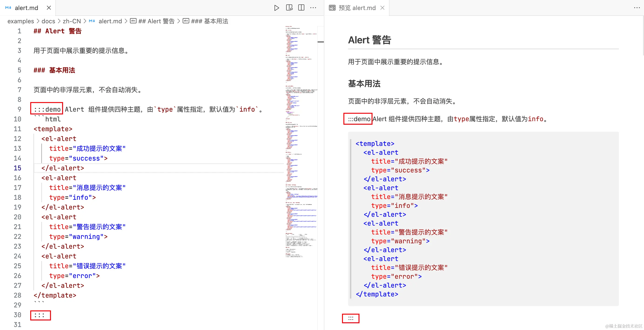Open editor's more actions ellipsis menu
This screenshot has height=330, width=644.
(x=313, y=8)
